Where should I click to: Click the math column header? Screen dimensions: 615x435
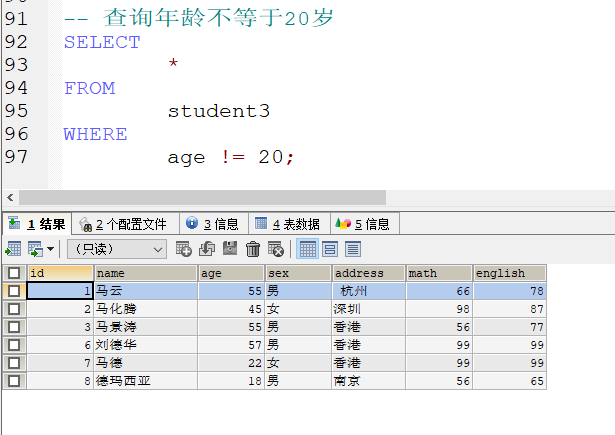pos(439,273)
